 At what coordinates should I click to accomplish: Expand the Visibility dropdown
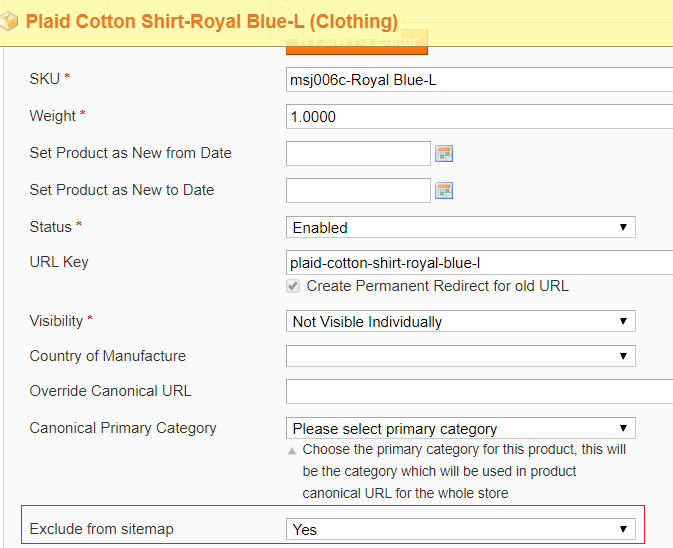(460, 322)
